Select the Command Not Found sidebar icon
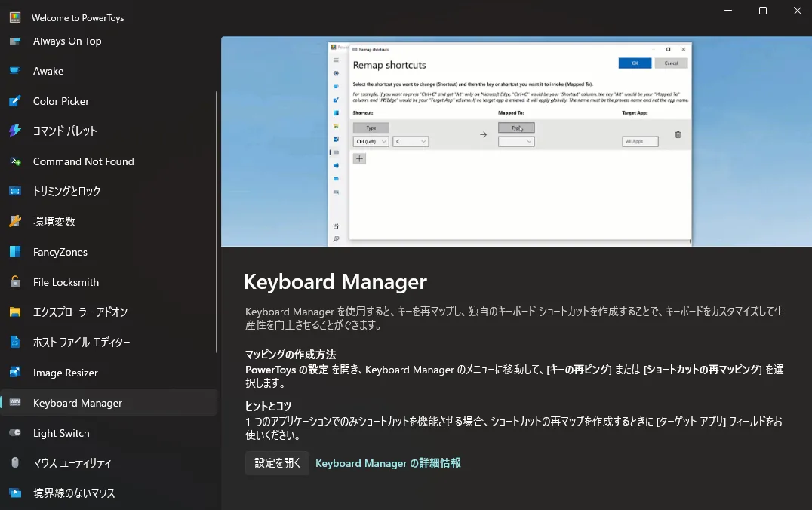 coord(17,161)
